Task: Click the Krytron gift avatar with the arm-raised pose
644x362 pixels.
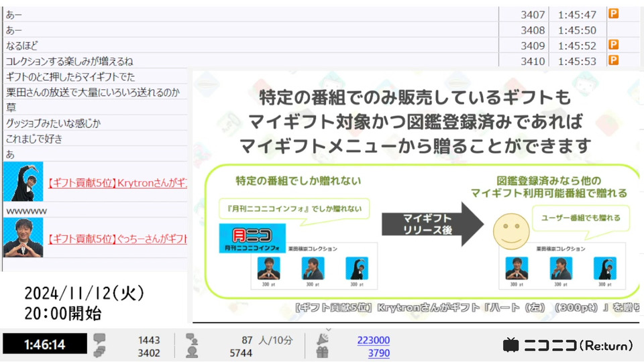Action: pyautogui.click(x=23, y=182)
